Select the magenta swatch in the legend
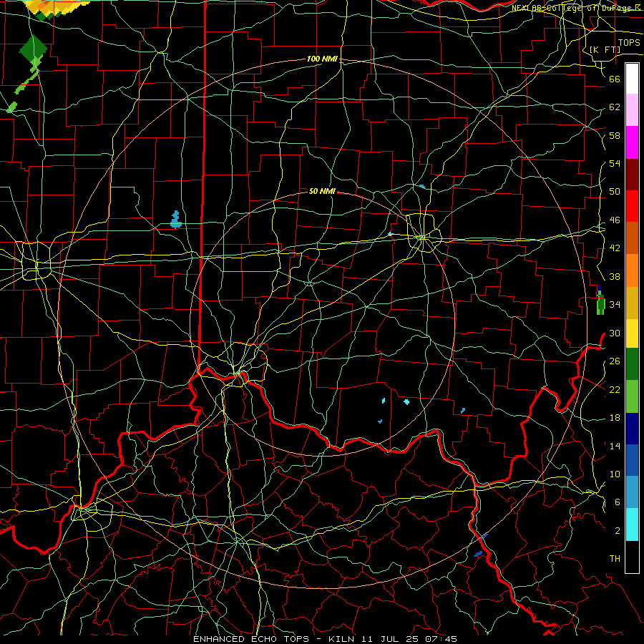The height and width of the screenshot is (644, 644). coord(632,142)
